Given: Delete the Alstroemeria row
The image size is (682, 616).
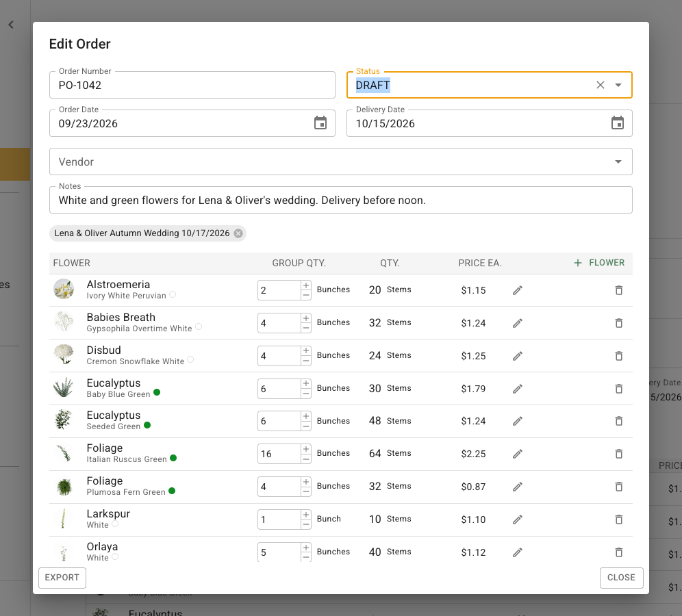Looking at the screenshot, I should pos(619,290).
